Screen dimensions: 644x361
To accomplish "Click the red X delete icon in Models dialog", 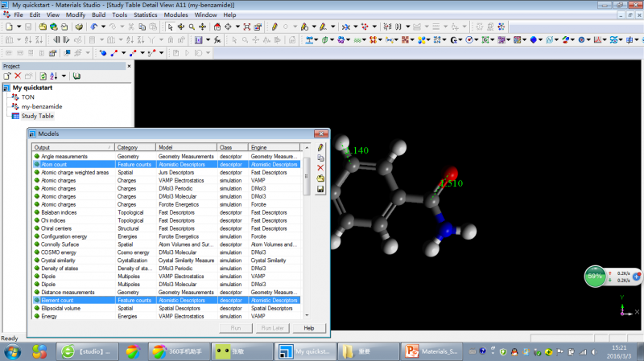I will (x=320, y=168).
